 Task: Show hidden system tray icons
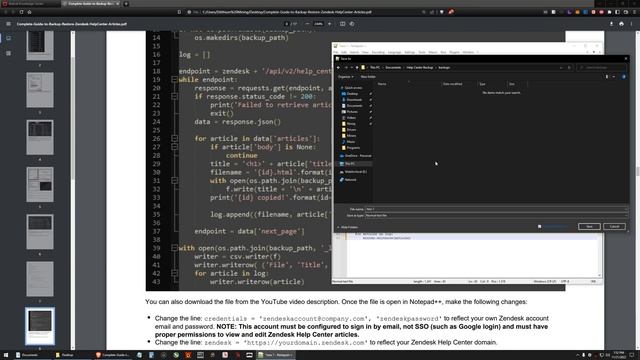click(577, 355)
